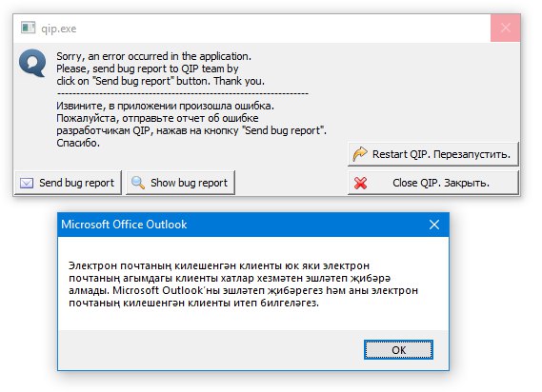The width and height of the screenshot is (542, 392).
Task: Close the Microsoft Office Outlook dialog
Action: point(434,225)
